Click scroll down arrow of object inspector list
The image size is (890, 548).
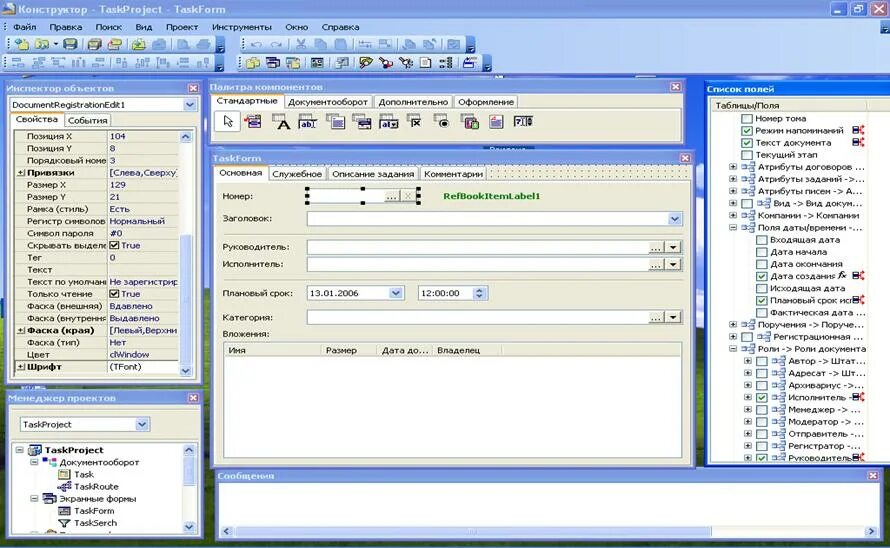click(186, 371)
